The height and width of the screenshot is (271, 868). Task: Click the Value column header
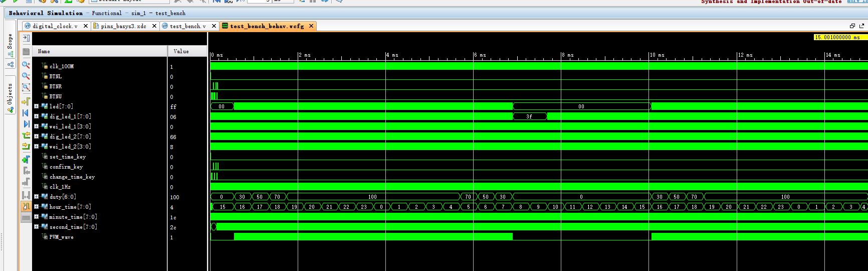tap(187, 51)
